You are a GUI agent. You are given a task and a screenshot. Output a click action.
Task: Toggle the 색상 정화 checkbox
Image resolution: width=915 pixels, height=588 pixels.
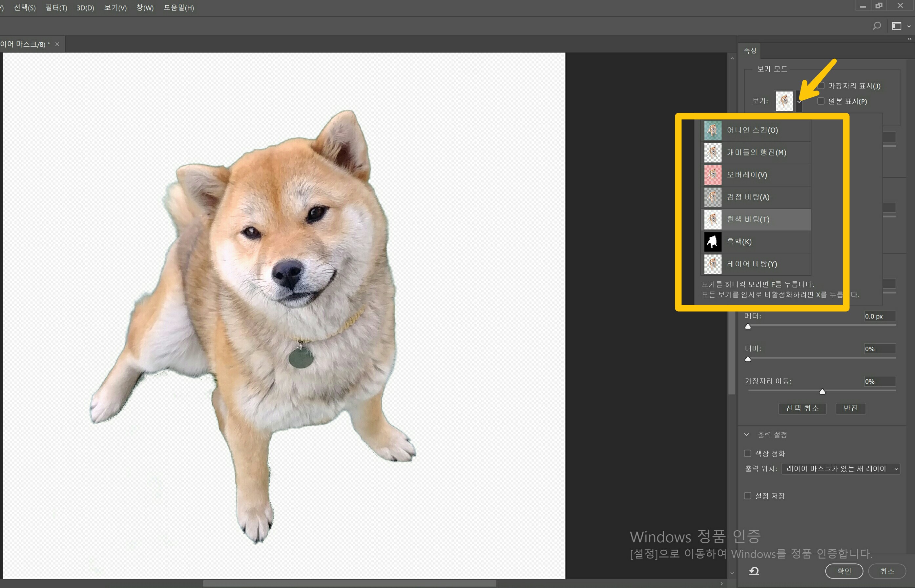pos(748,453)
